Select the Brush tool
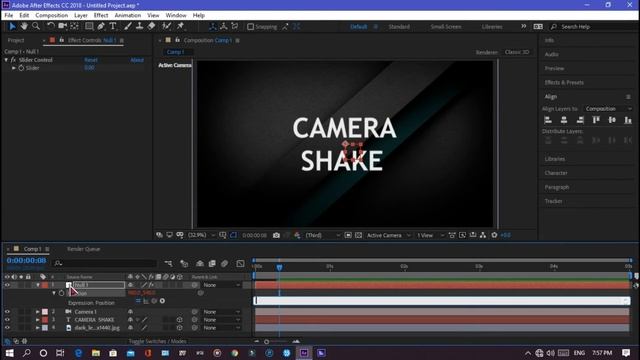The height and width of the screenshot is (360, 640). [x=128, y=26]
